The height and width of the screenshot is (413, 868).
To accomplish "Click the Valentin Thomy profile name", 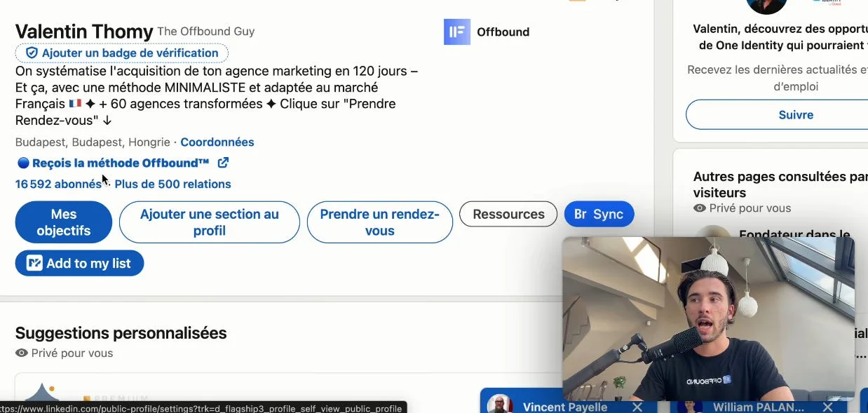I will tap(84, 32).
